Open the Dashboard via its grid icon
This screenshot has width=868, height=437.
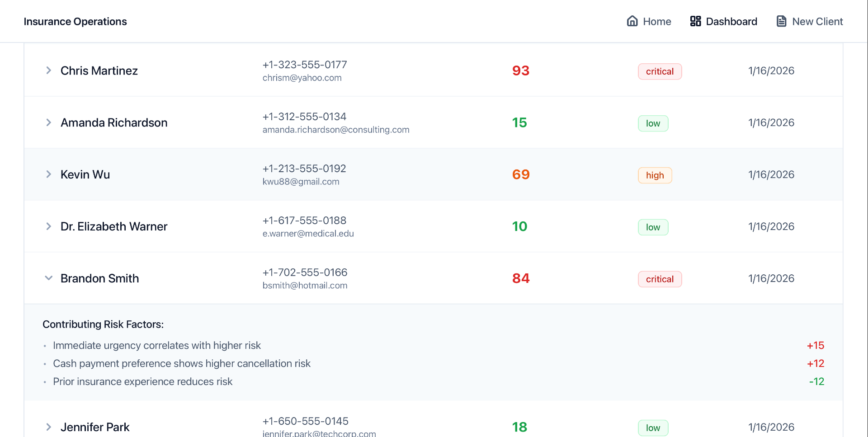click(695, 21)
